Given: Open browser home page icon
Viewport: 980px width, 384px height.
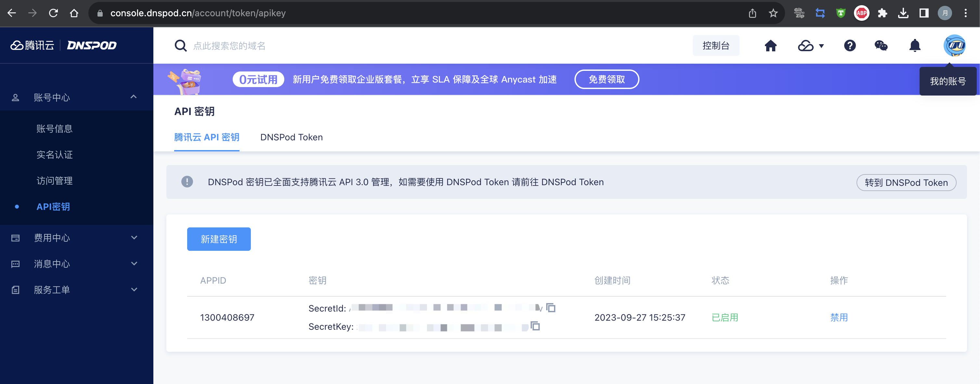Looking at the screenshot, I should [x=74, y=13].
